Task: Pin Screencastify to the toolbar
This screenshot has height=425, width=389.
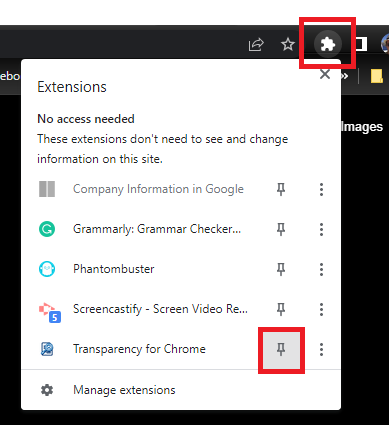Action: click(x=281, y=309)
